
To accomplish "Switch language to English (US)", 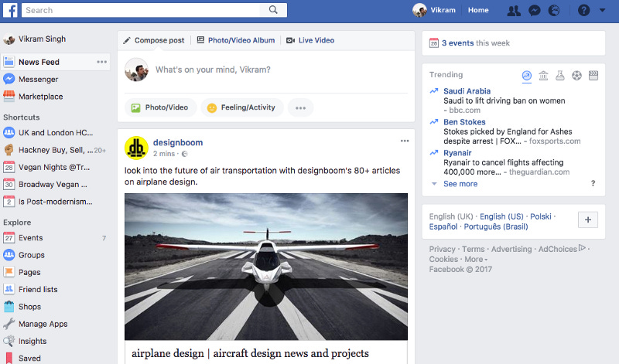I will (x=501, y=216).
